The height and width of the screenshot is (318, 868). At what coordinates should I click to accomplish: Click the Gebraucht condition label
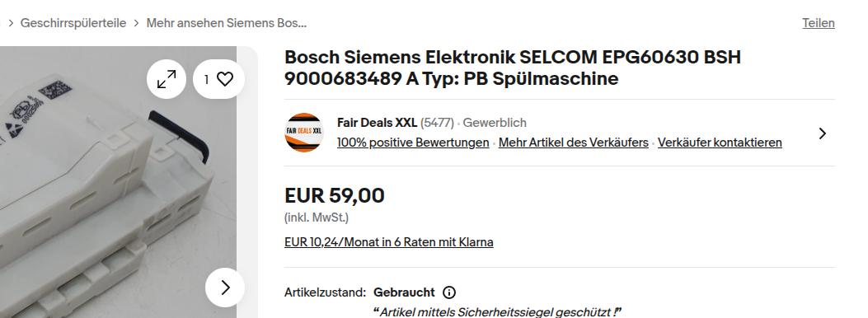(x=404, y=292)
